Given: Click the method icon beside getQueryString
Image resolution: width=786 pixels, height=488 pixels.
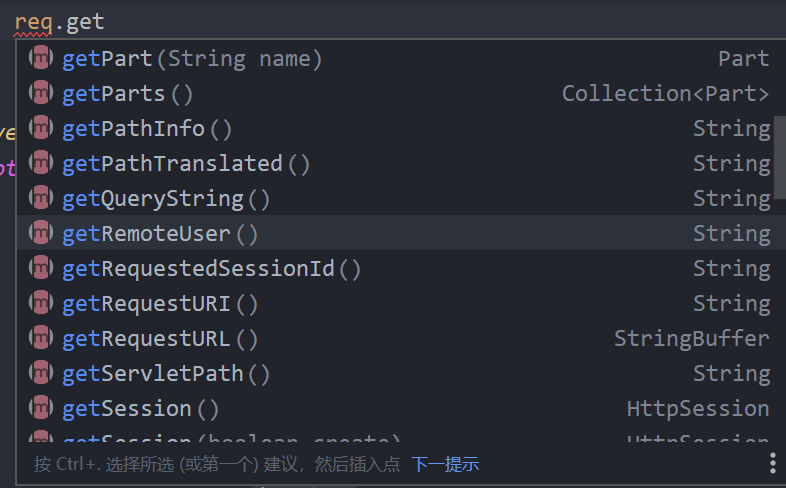Looking at the screenshot, I should pyautogui.click(x=40, y=199).
